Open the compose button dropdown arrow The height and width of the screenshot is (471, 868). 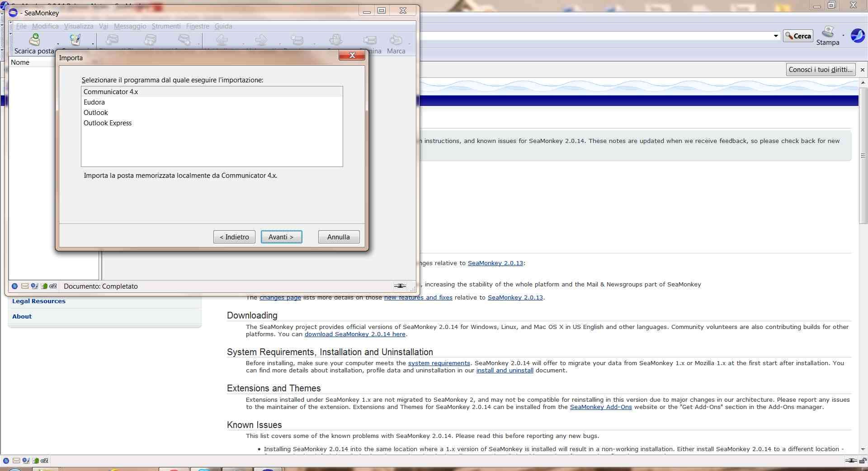(x=93, y=44)
